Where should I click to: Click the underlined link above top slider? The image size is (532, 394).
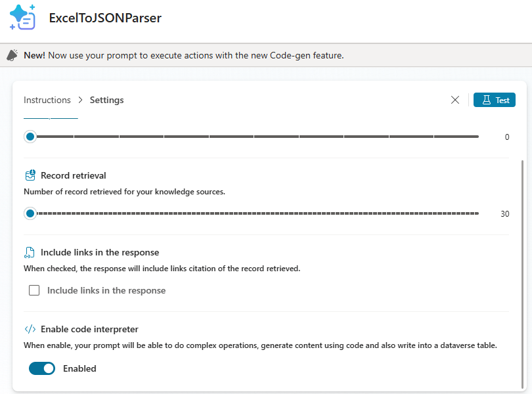point(51,118)
